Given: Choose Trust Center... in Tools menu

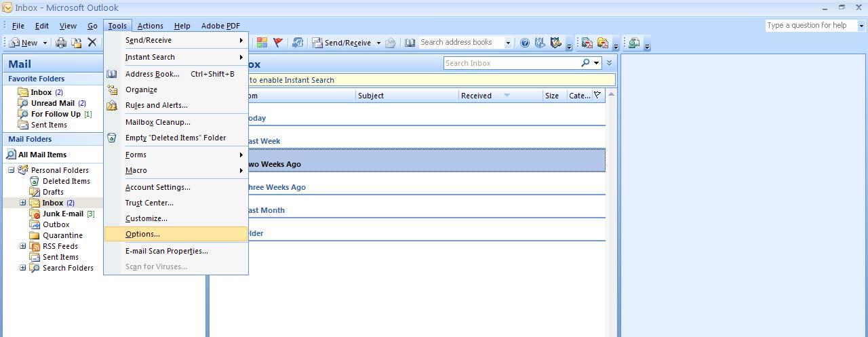Looking at the screenshot, I should pyautogui.click(x=149, y=203).
